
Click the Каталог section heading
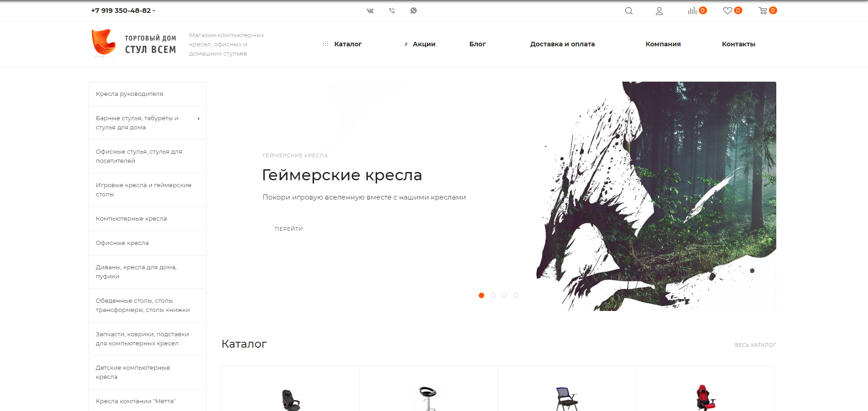click(244, 344)
